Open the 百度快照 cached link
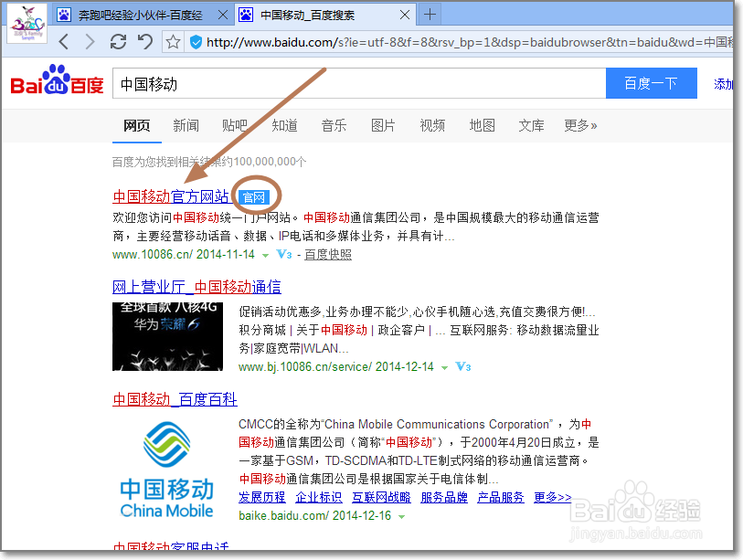The image size is (743, 560). tap(328, 254)
